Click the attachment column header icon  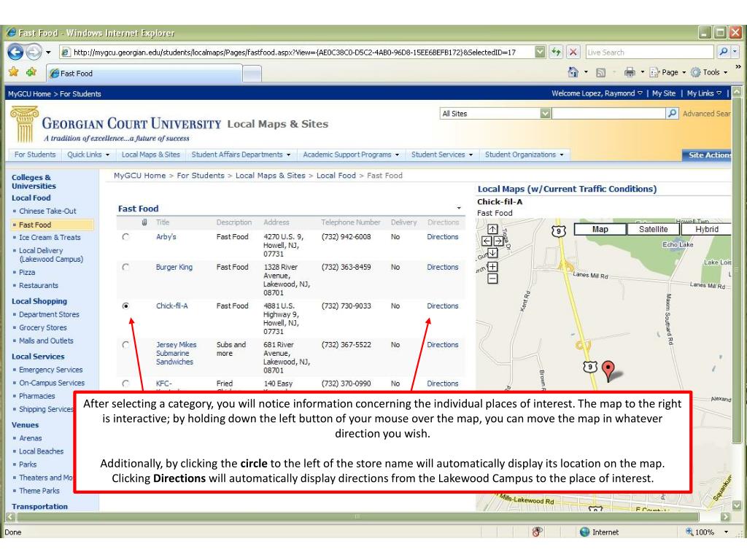pyautogui.click(x=144, y=222)
